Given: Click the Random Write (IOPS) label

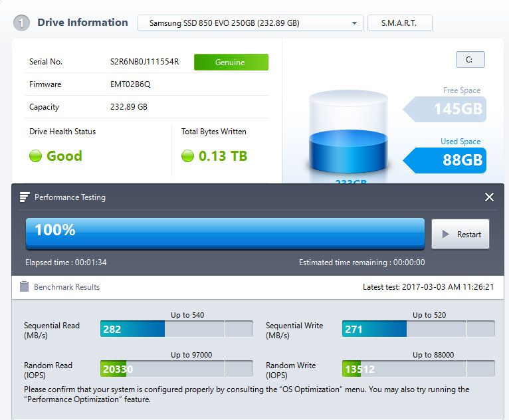Looking at the screenshot, I should point(290,370).
